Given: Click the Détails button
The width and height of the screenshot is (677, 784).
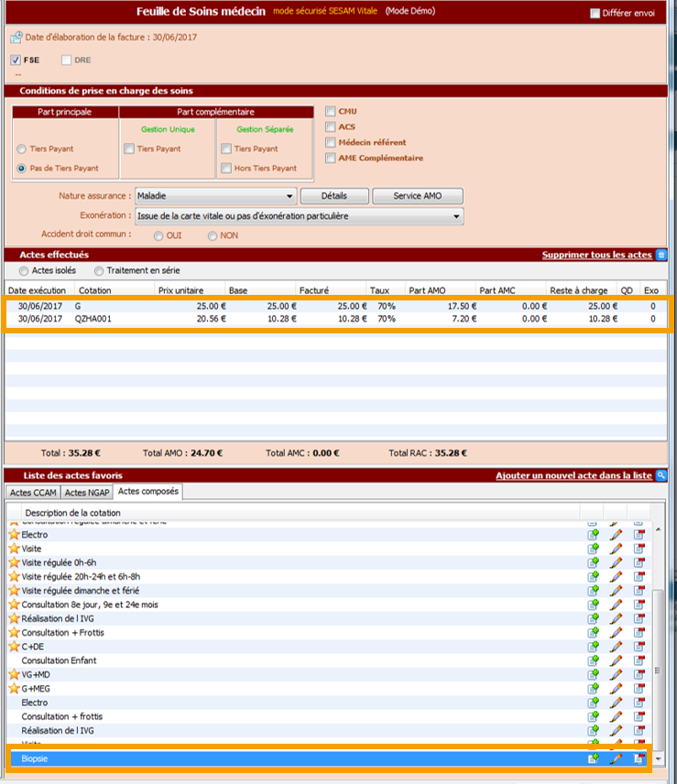Looking at the screenshot, I should click(x=334, y=196).
